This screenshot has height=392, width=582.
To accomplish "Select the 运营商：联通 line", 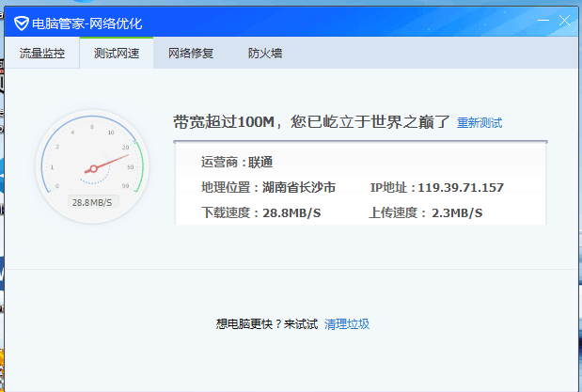I will click(237, 163).
